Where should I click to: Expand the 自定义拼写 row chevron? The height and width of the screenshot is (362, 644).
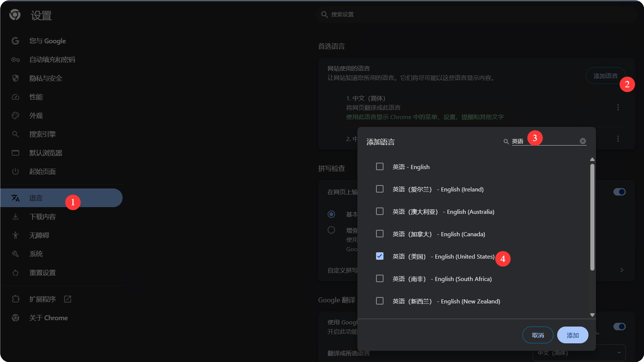622,270
